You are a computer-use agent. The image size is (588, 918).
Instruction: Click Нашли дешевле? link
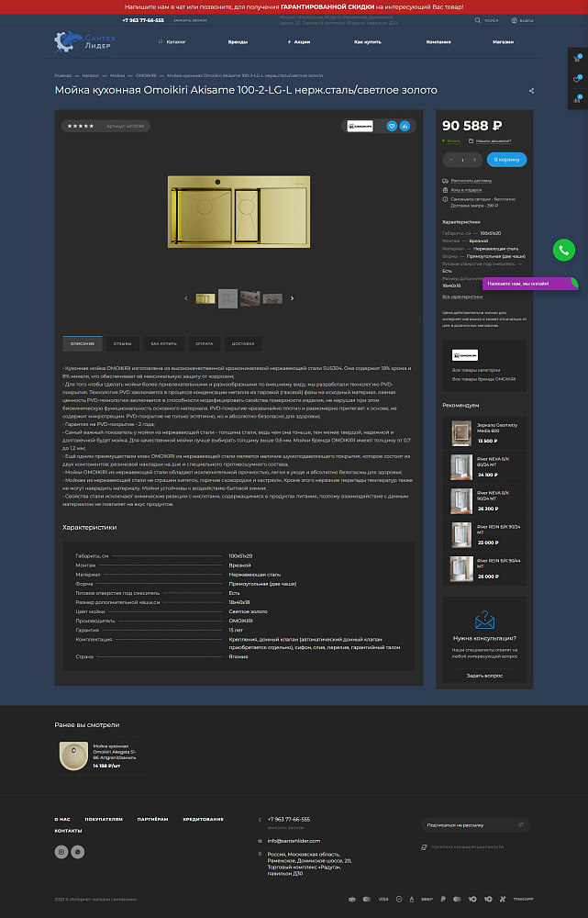pyautogui.click(x=494, y=141)
